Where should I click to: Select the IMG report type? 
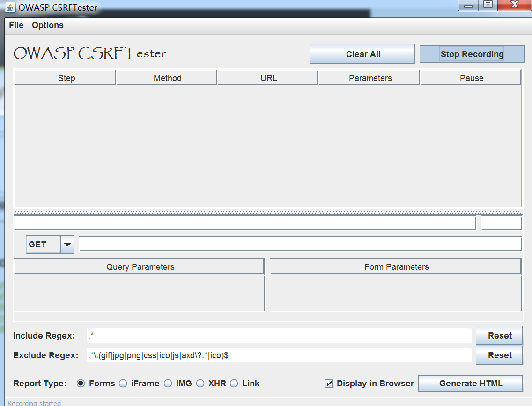click(168, 383)
